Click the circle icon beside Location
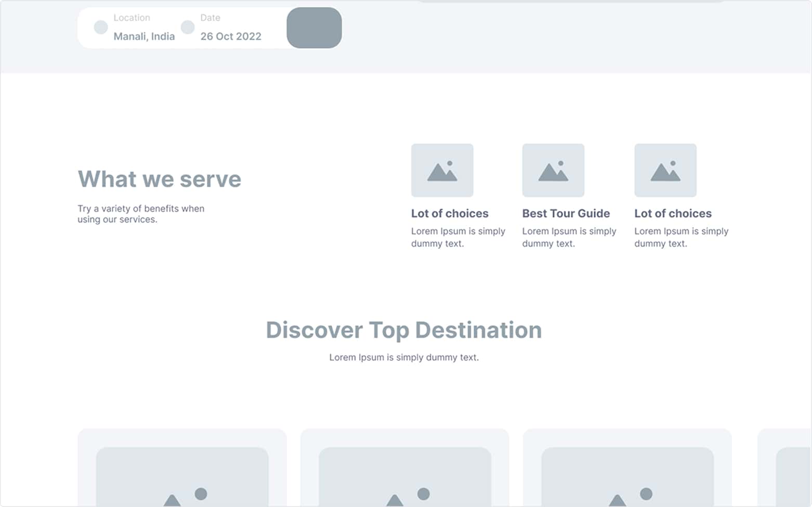 [101, 27]
